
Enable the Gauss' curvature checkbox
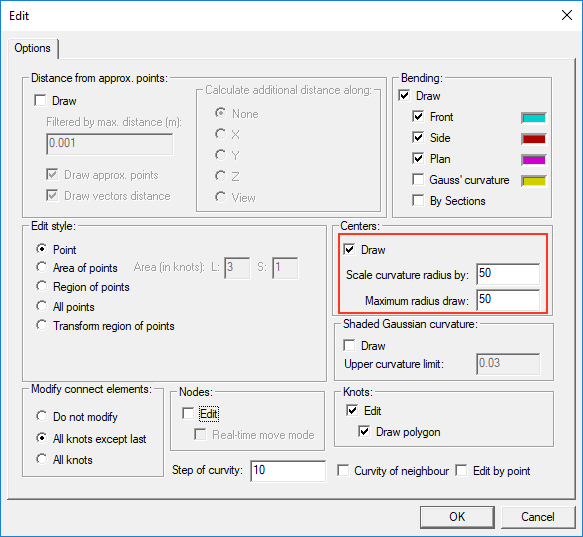click(x=418, y=180)
